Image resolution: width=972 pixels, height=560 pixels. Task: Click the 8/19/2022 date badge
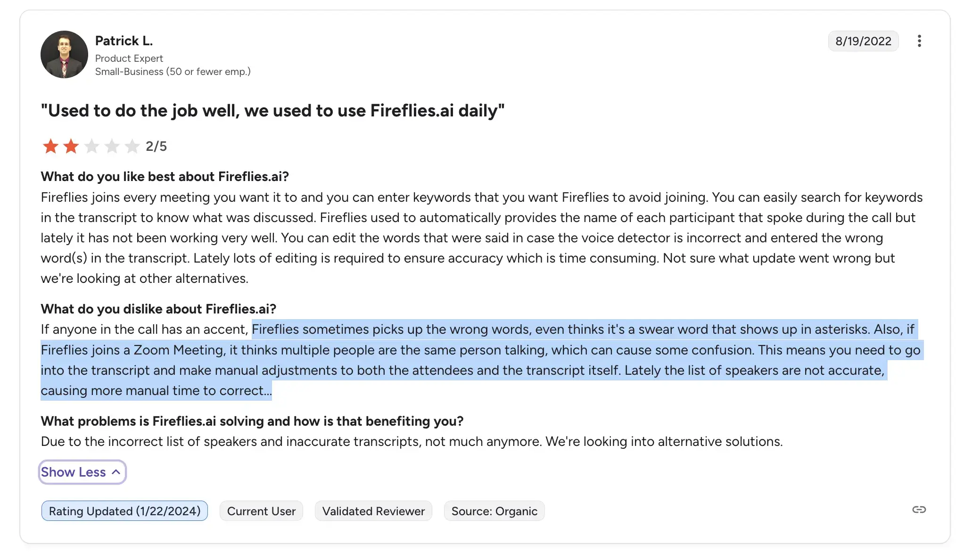(x=863, y=41)
